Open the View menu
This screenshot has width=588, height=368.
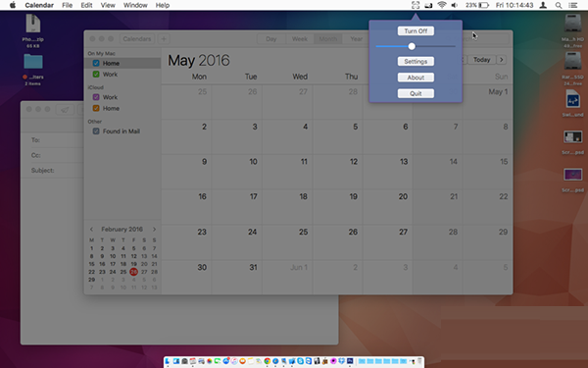tap(108, 5)
